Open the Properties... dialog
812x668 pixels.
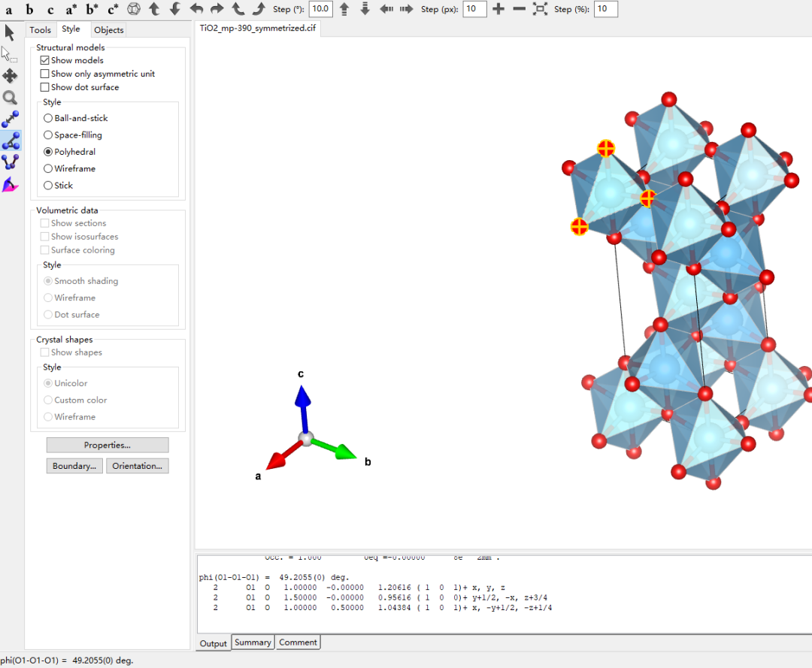[108, 445]
